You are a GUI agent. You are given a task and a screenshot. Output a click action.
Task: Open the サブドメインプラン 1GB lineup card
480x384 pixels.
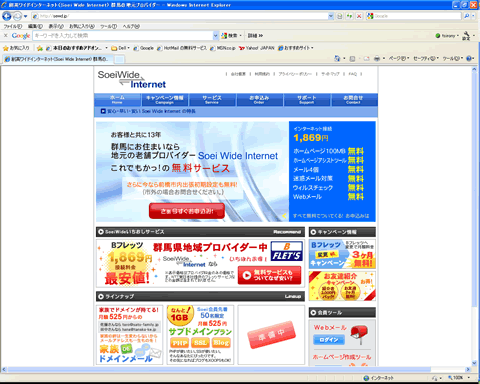coord(200,335)
